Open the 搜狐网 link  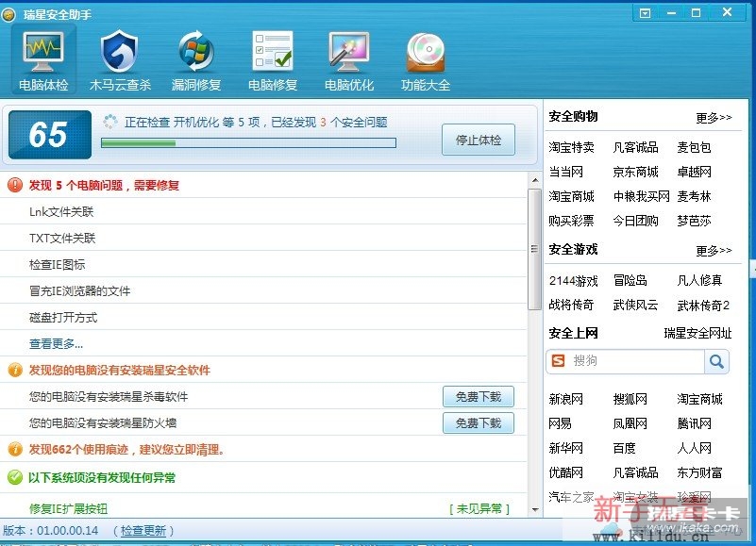point(630,400)
